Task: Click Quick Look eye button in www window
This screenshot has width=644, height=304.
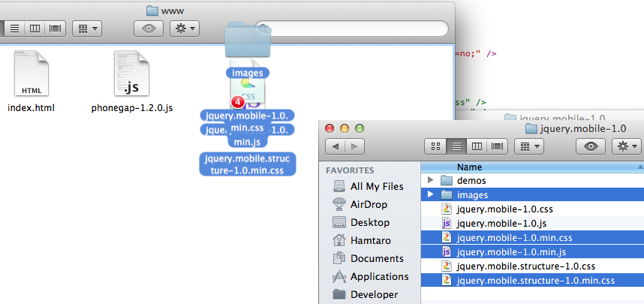Action: tap(149, 29)
